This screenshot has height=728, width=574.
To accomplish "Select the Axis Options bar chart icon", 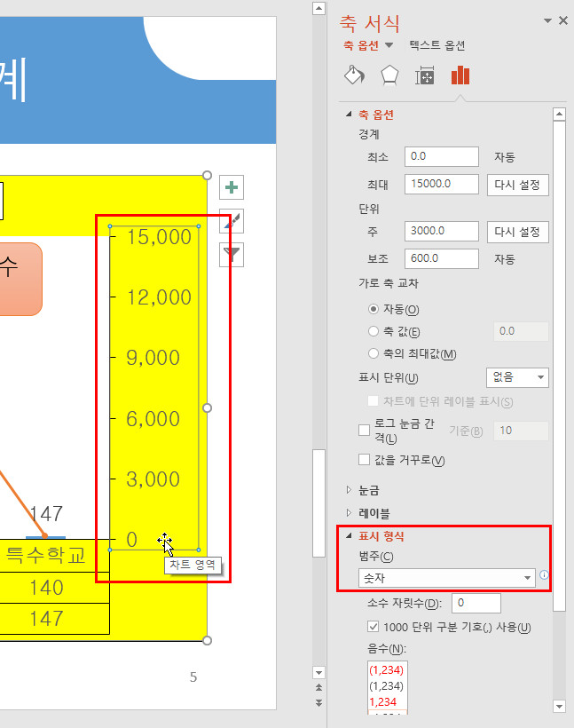I will (x=460, y=76).
